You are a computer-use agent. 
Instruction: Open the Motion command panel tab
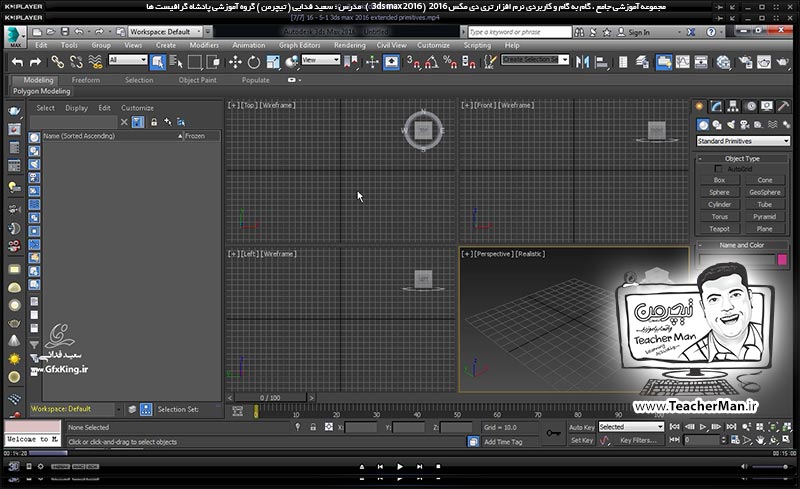[x=751, y=106]
